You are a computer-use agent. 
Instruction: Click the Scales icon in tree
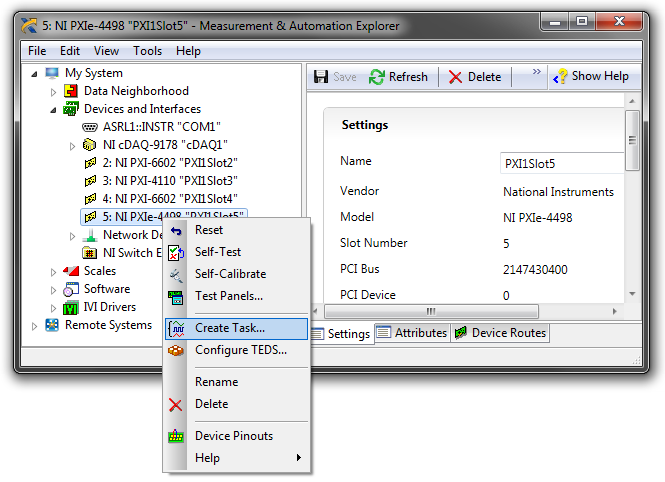coord(71,271)
